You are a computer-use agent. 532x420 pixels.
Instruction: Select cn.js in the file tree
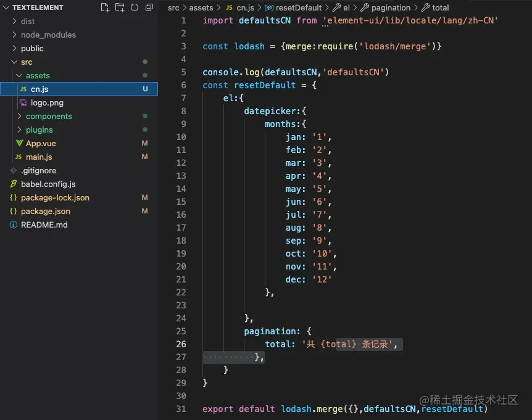(79, 89)
